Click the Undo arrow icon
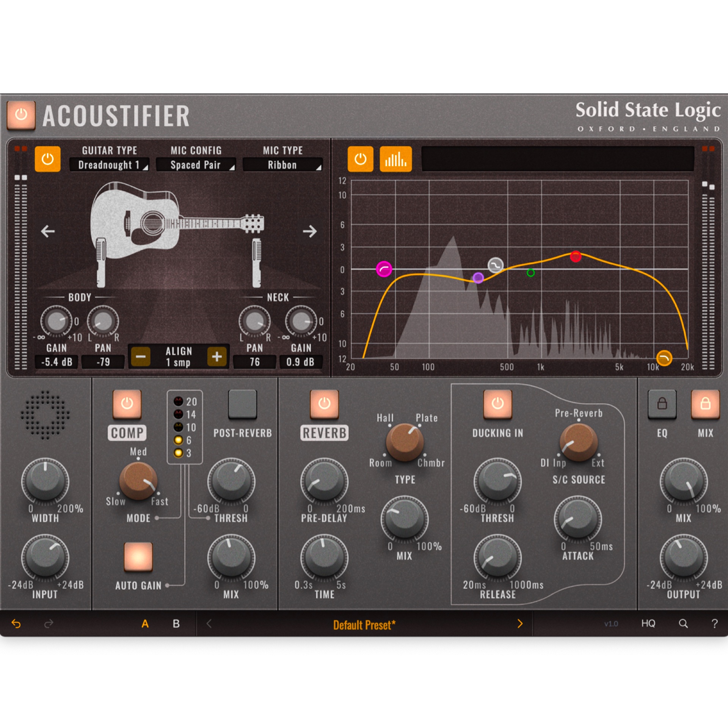This screenshot has width=728, height=728. tap(16, 624)
